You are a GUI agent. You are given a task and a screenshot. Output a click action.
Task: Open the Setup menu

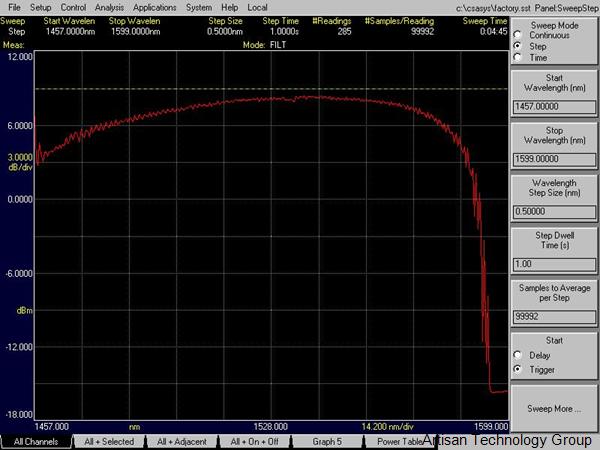(40, 7)
